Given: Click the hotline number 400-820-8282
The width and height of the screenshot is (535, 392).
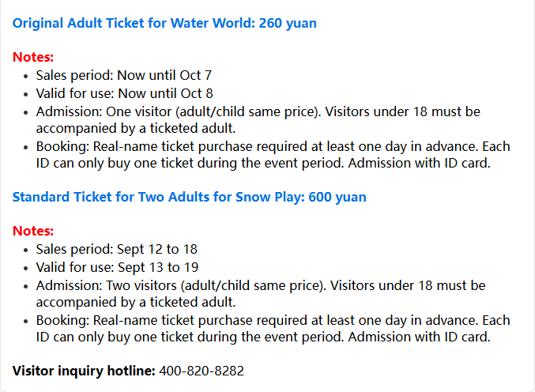Looking at the screenshot, I should point(202,371).
